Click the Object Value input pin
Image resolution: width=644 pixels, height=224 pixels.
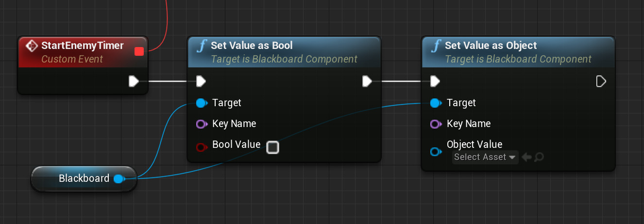[x=436, y=152]
